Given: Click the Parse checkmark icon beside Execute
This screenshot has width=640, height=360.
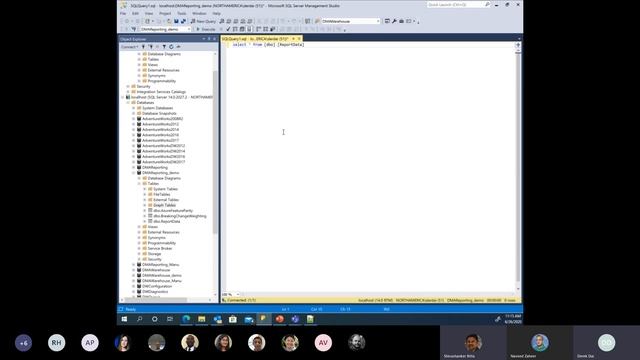Looking at the screenshot, I should coord(228,29).
